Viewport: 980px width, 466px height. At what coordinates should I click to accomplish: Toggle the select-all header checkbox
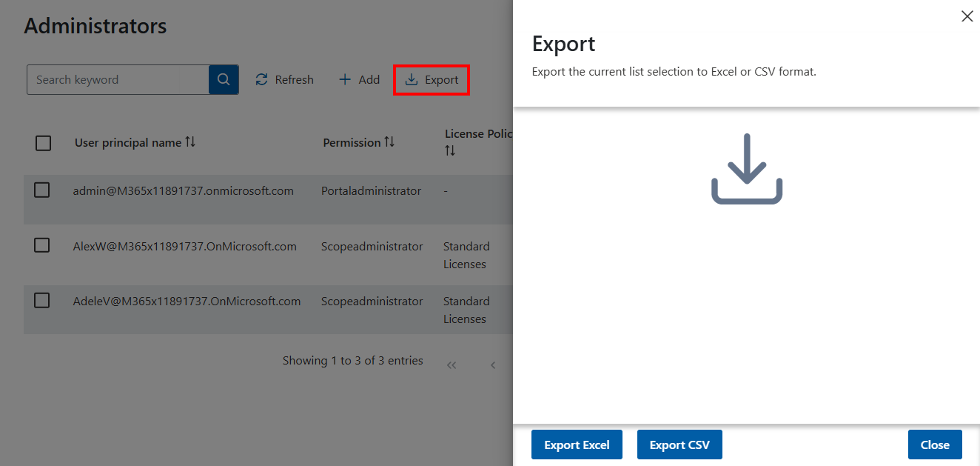coord(44,143)
